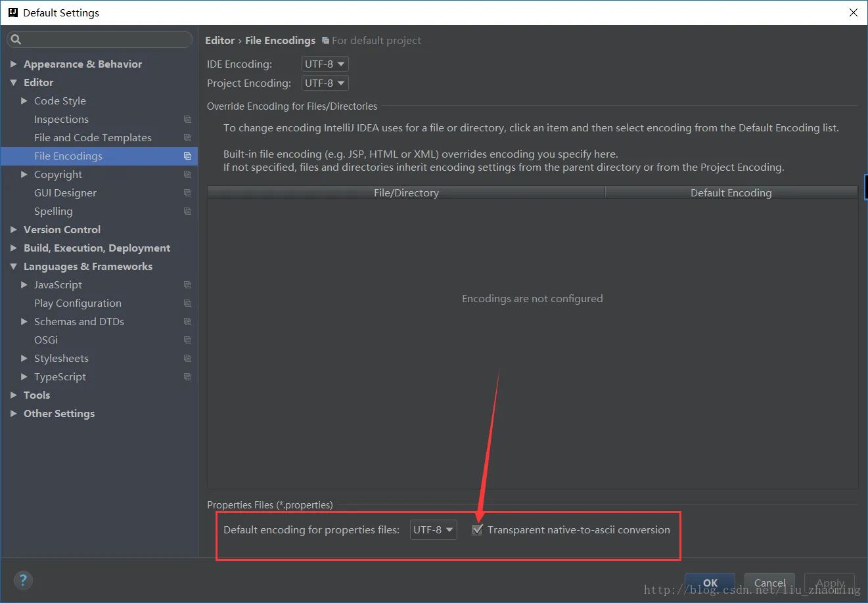868x603 pixels.
Task: Toggle Transparent native-to-ascii conversion checkbox
Action: (x=478, y=530)
